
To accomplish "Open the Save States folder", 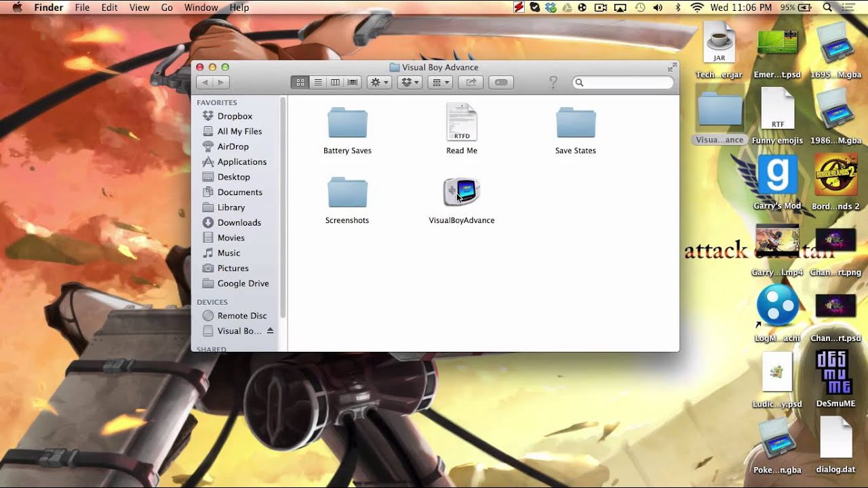I will (x=576, y=123).
